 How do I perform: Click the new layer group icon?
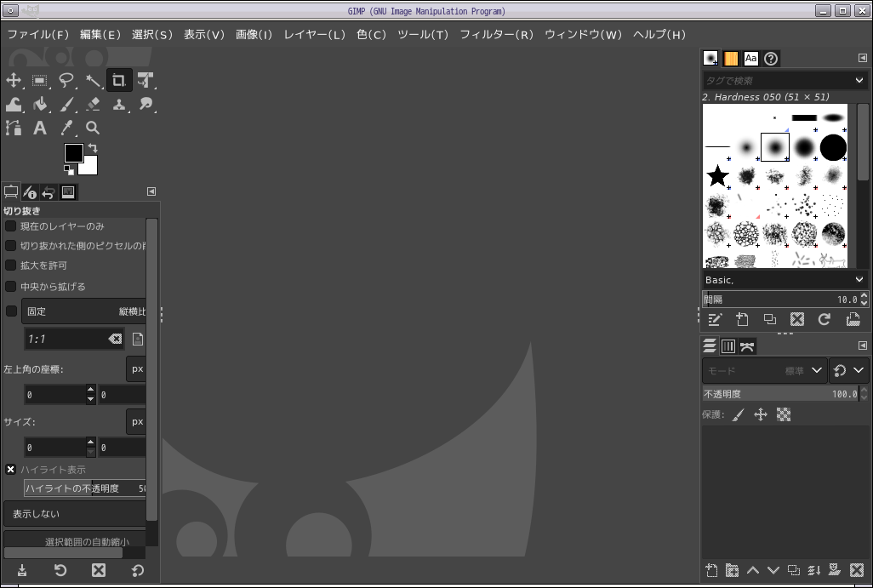click(x=732, y=570)
